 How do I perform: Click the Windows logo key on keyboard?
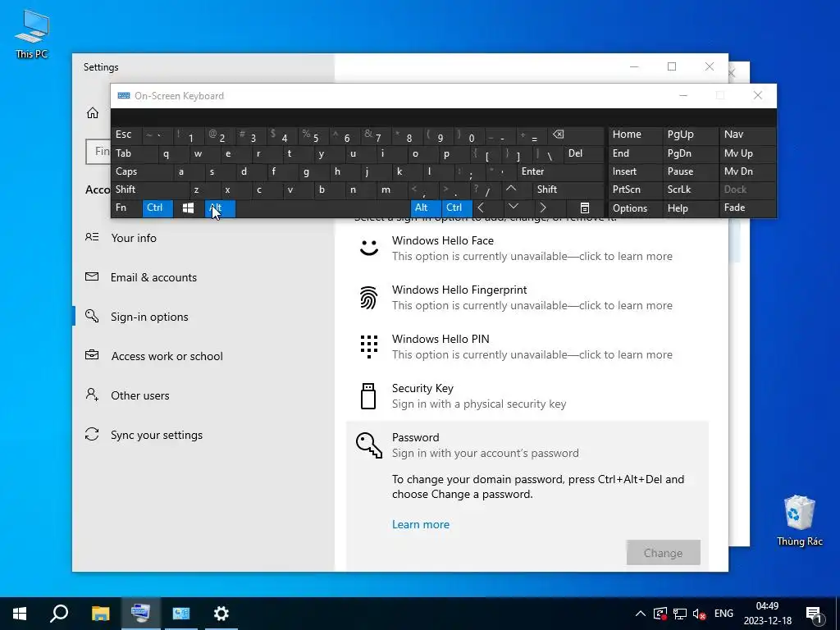click(x=188, y=208)
